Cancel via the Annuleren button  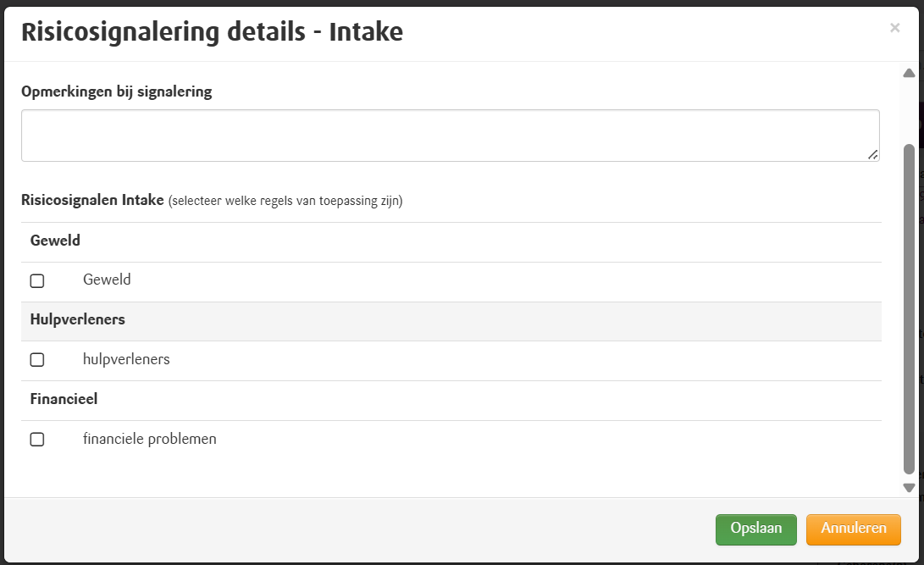coord(853,529)
